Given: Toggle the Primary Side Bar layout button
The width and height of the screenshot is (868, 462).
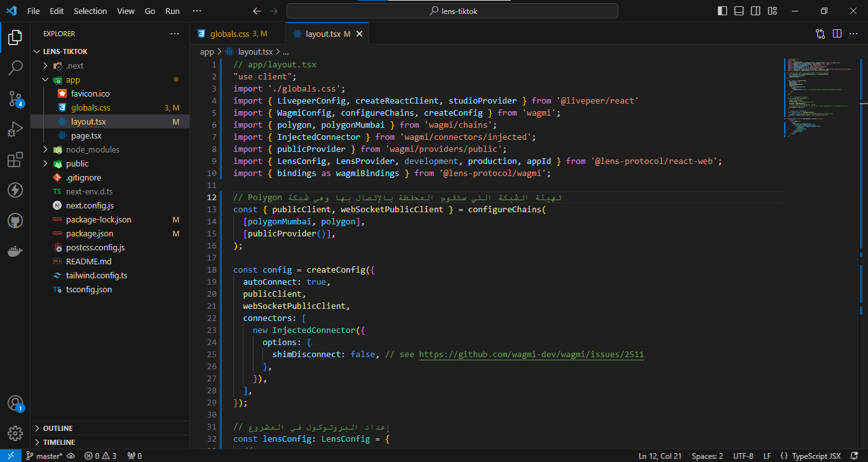Looking at the screenshot, I should (722, 11).
